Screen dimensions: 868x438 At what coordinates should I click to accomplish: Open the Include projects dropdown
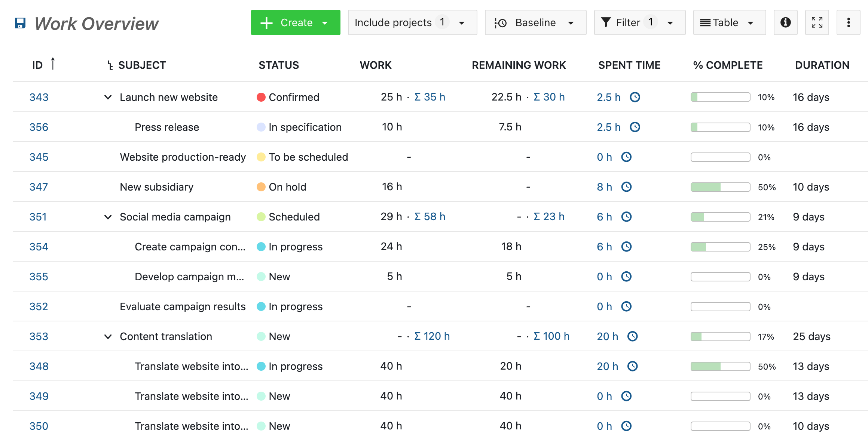[x=412, y=22]
